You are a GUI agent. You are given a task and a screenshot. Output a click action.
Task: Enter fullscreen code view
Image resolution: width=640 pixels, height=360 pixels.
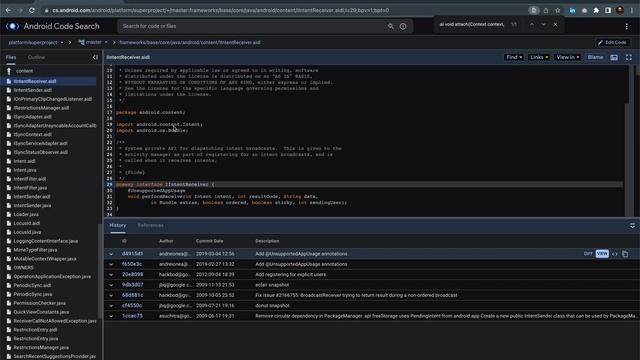pos(629,57)
